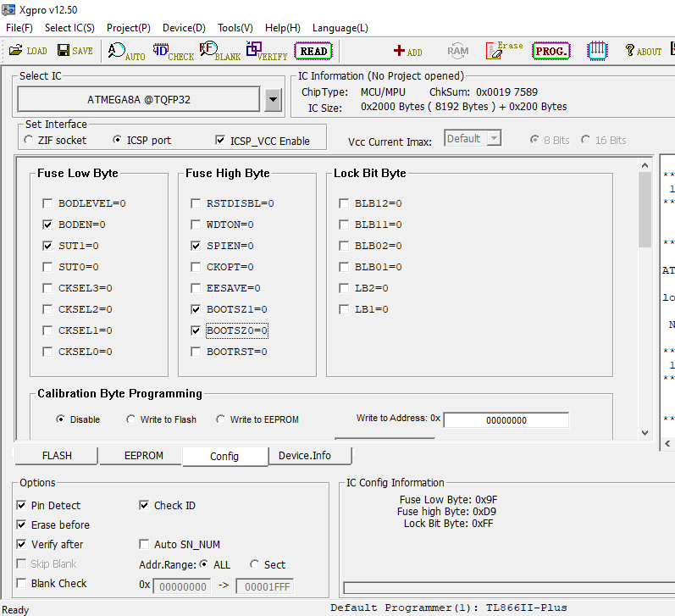The width and height of the screenshot is (675, 616).
Task: Click the VERIFY toolbar icon
Action: pos(266,51)
